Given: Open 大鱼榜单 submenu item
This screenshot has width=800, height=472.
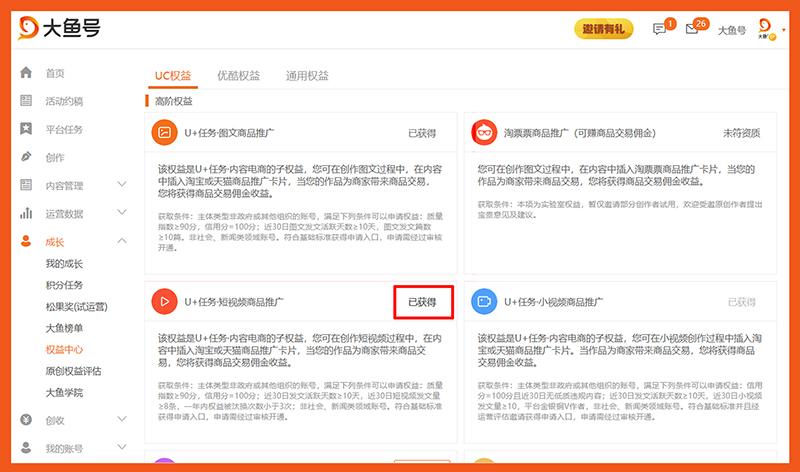Looking at the screenshot, I should tap(64, 328).
